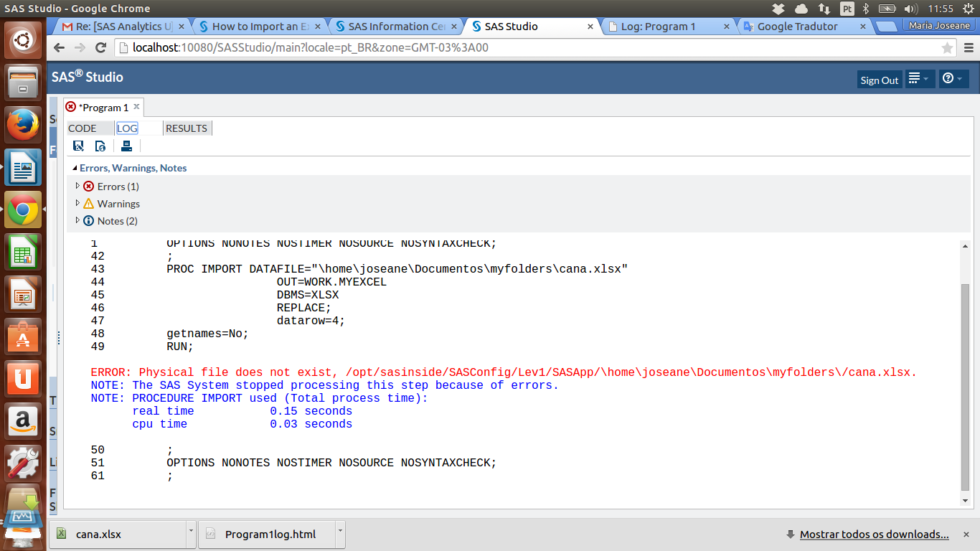
Task: Switch to the LOG tab
Action: 127,128
